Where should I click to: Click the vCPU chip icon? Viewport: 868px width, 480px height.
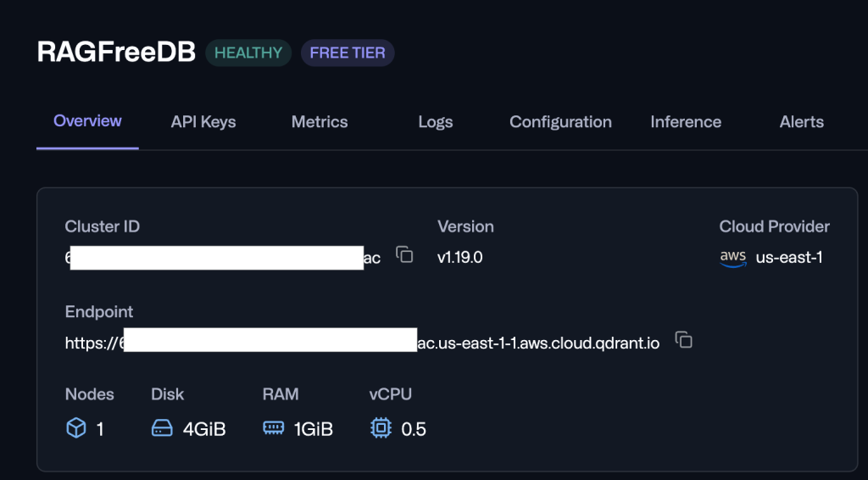click(x=381, y=428)
